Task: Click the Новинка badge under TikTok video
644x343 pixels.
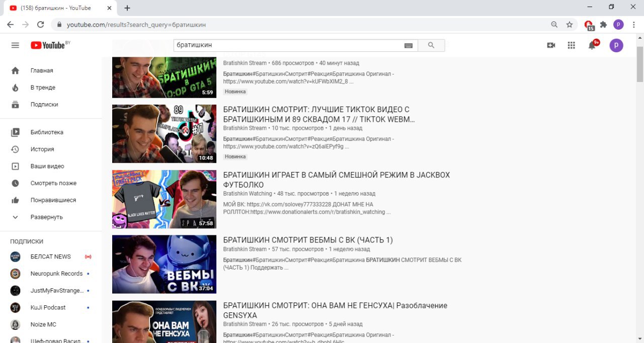Action: coord(235,157)
